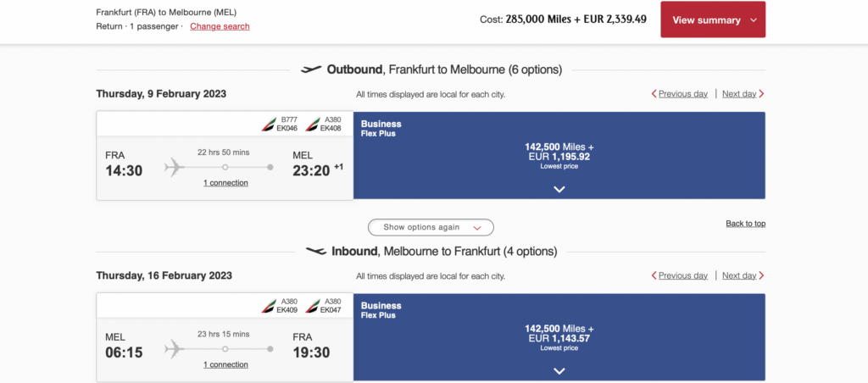
Task: Go to outbound Next day
Action: point(742,94)
